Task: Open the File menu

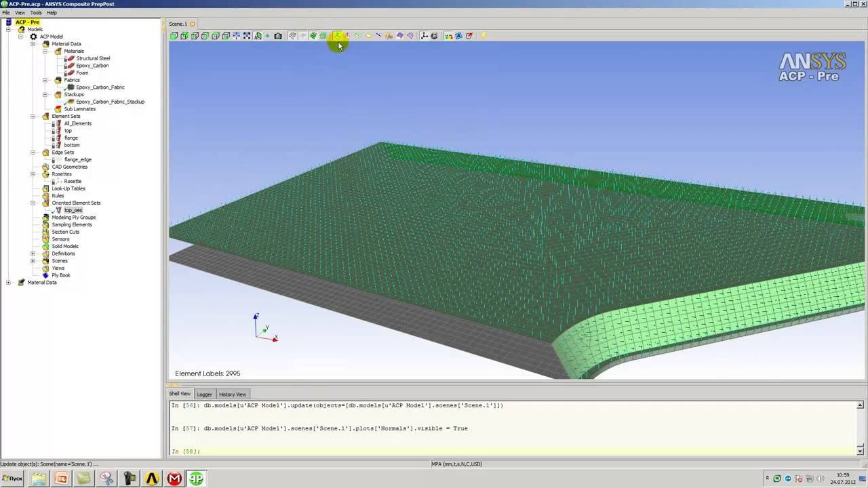Action: point(5,13)
